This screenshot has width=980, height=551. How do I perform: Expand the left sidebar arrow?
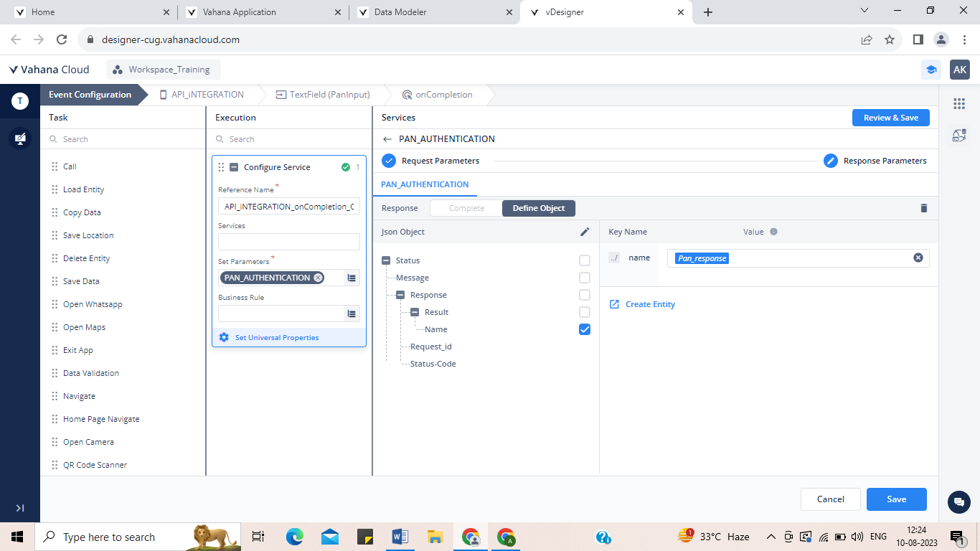click(20, 508)
